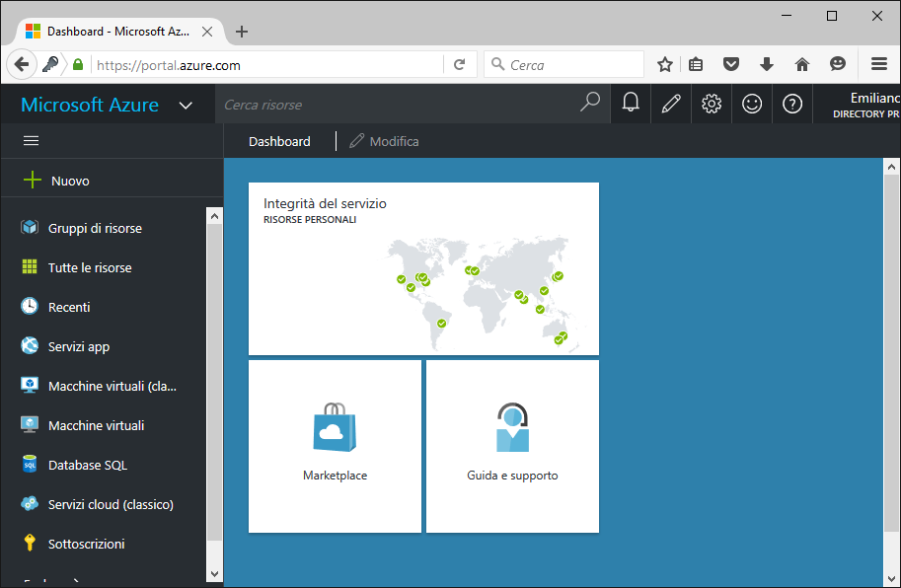Select the Servizi app globe icon
The image size is (901, 588).
tap(30, 345)
